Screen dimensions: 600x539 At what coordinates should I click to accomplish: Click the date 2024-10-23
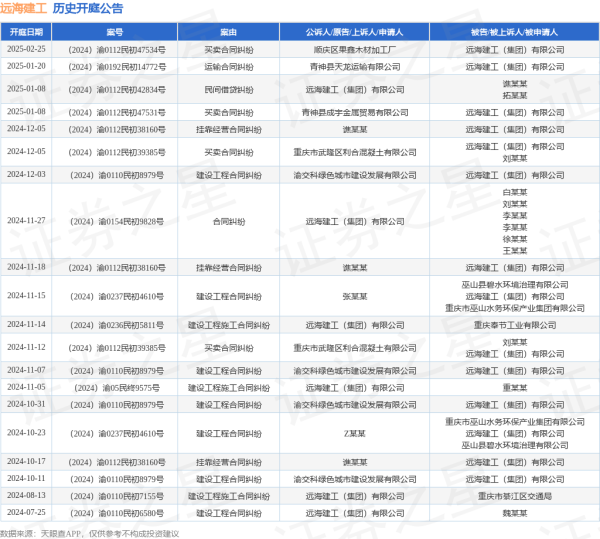pyautogui.click(x=26, y=433)
